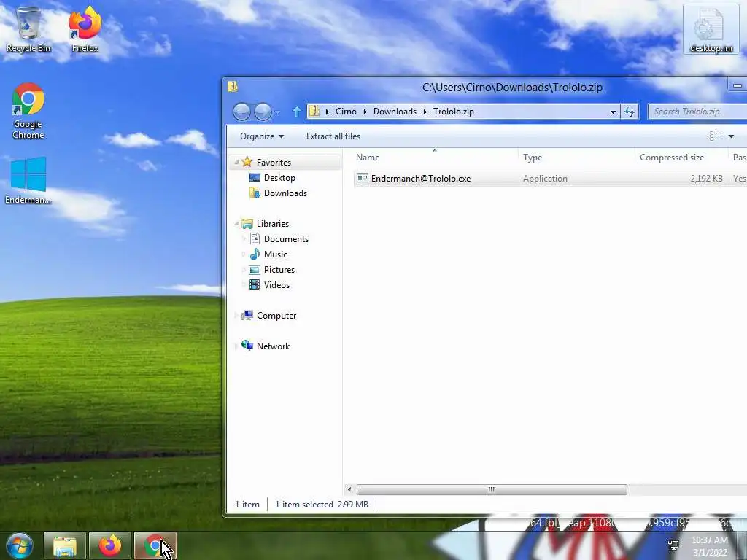Open the view options dropdown arrow
Image resolution: width=747 pixels, height=560 pixels.
[731, 136]
